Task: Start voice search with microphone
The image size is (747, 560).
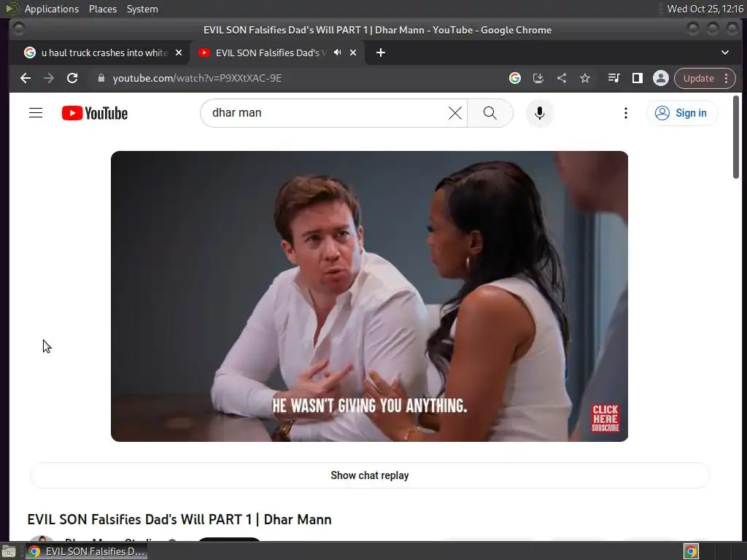Action: pos(539,113)
